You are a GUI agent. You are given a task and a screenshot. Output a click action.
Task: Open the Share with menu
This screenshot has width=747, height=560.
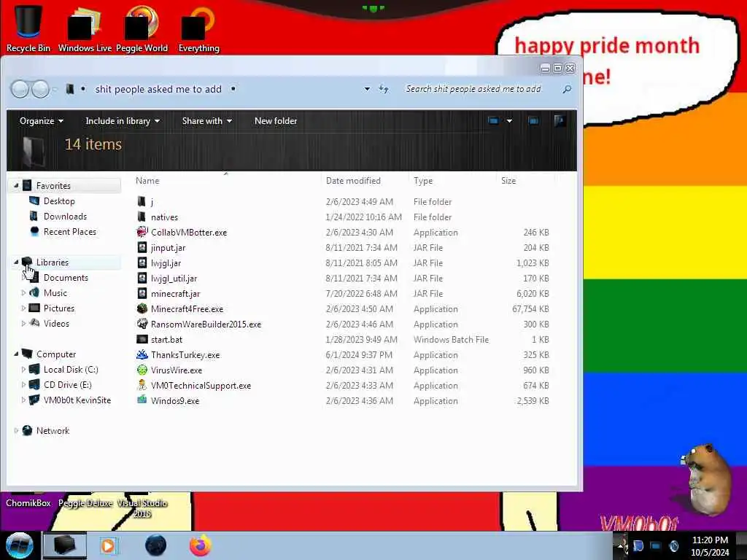206,121
